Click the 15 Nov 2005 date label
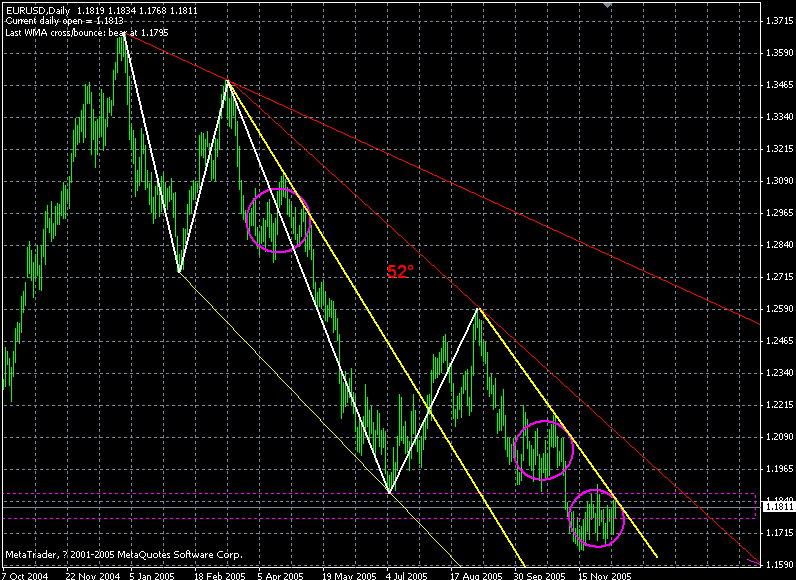 point(605,575)
